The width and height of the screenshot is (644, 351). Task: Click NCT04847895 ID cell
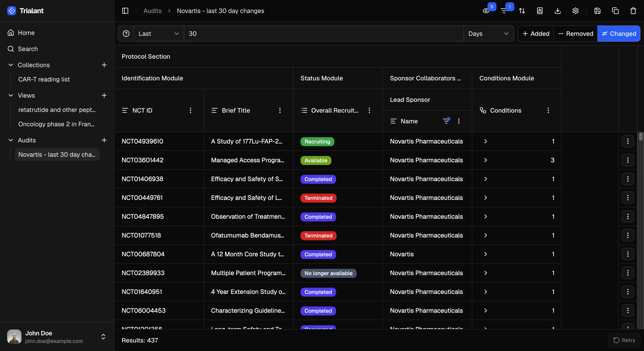pyautogui.click(x=159, y=216)
